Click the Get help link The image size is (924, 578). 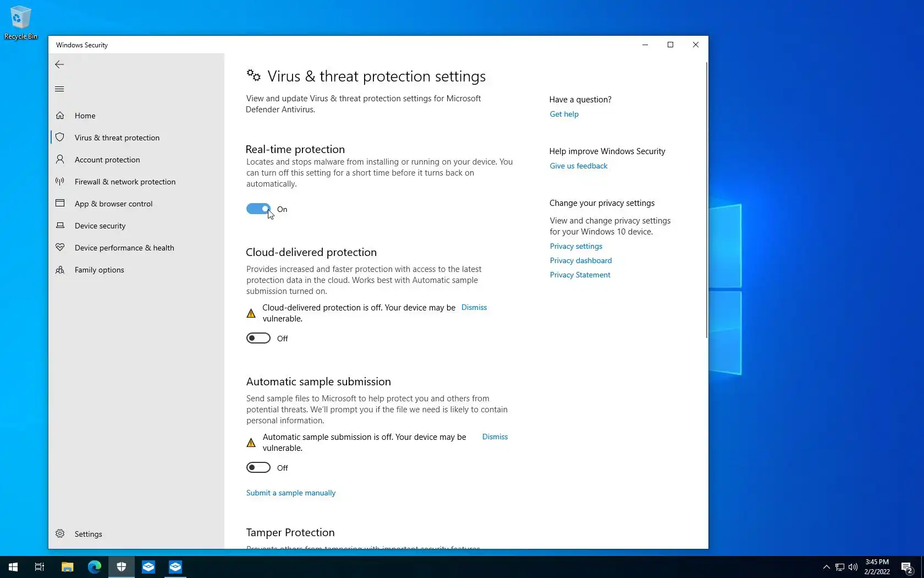coord(564,114)
